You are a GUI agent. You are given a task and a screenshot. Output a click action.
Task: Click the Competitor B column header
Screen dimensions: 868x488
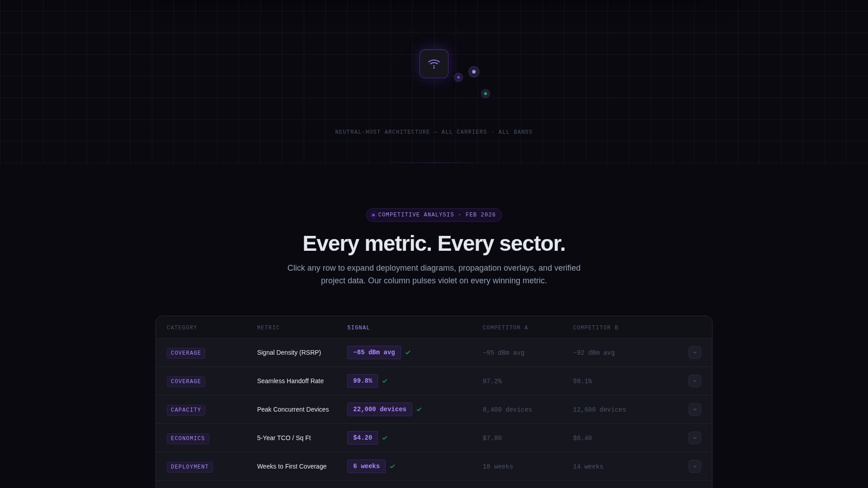tap(595, 328)
